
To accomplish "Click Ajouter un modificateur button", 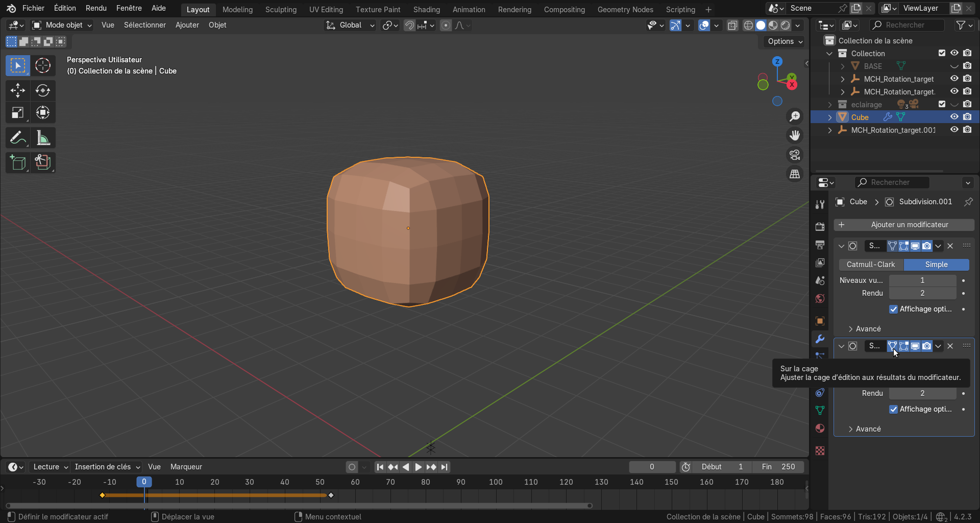I will pyautogui.click(x=904, y=225).
